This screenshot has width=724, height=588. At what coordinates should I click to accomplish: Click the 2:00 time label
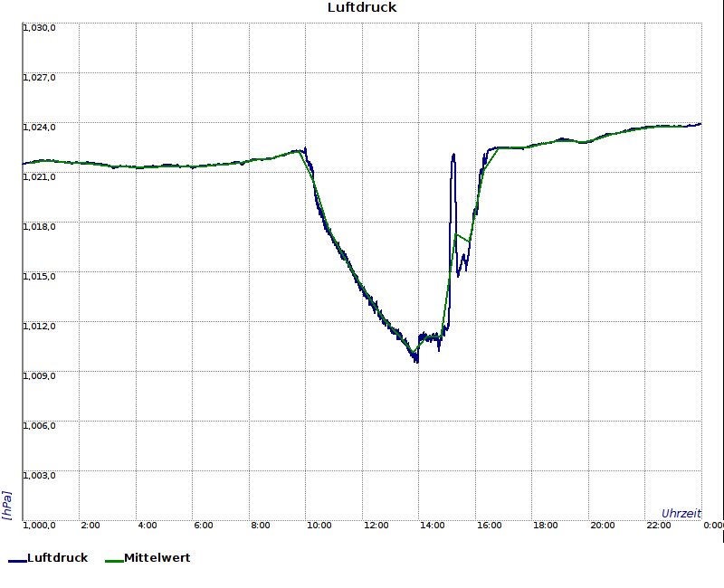90,526
